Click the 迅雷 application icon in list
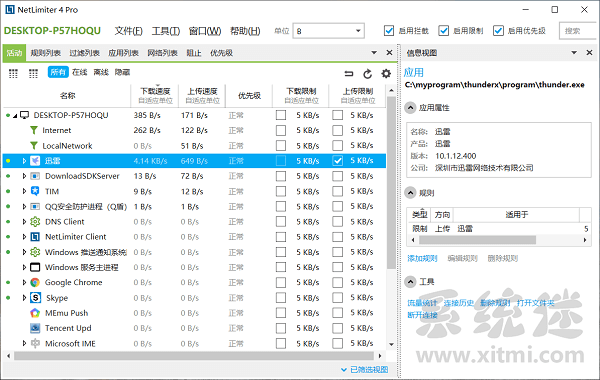The width and height of the screenshot is (600, 380). pyautogui.click(x=35, y=161)
